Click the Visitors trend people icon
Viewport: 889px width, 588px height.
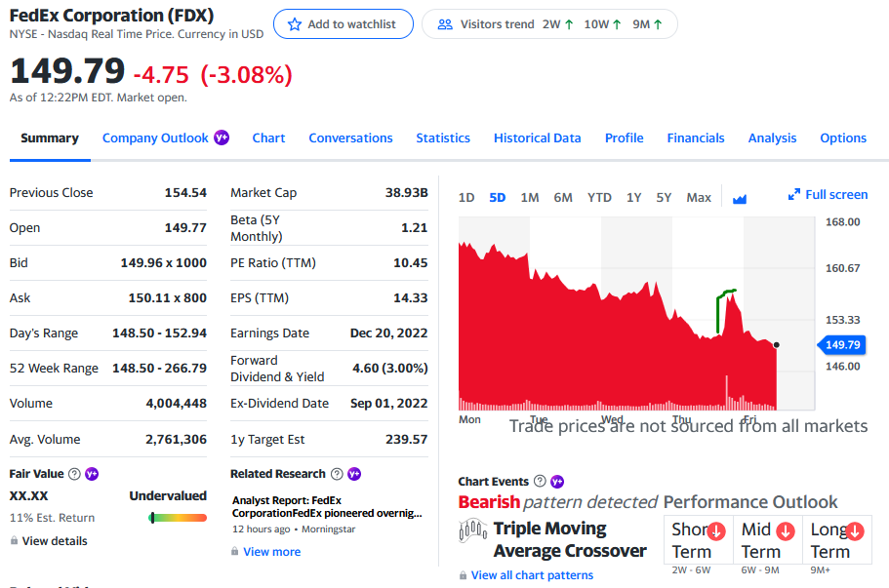point(445,24)
